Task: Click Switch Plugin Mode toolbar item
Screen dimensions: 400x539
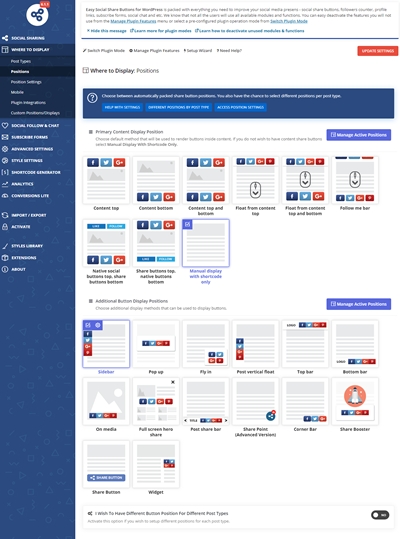Action: [104, 51]
